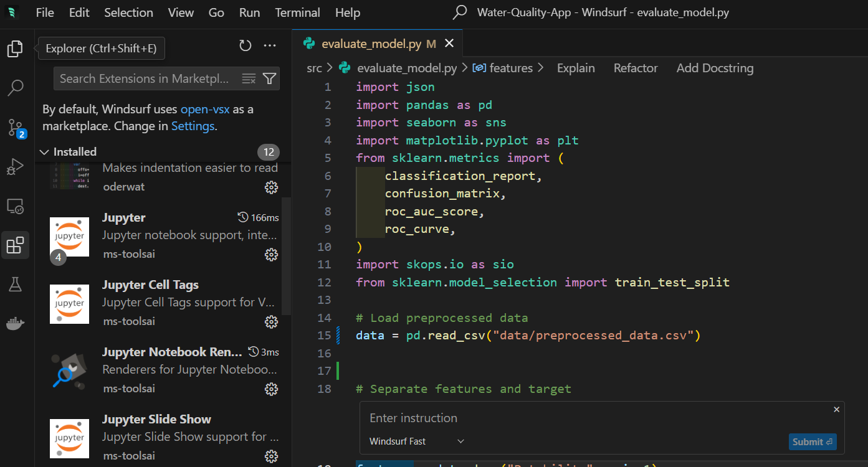This screenshot has height=467, width=868.
Task: Click the Explain code action
Action: pos(576,68)
